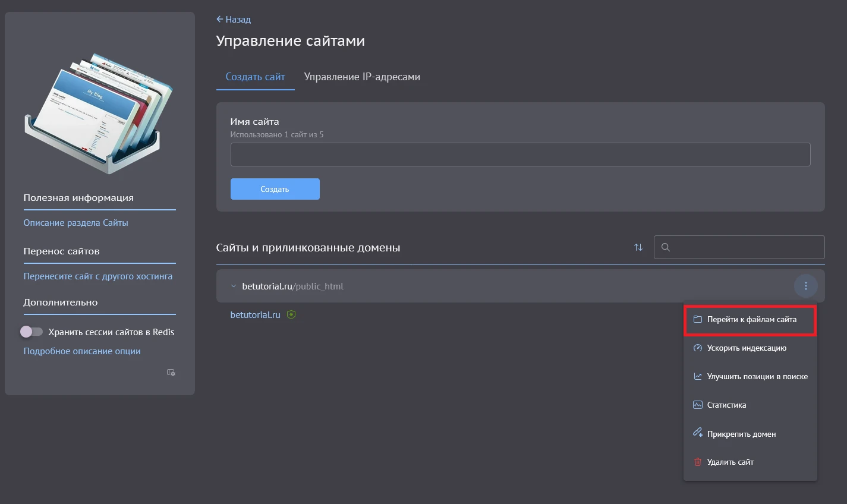Image resolution: width=847 pixels, height=504 pixels.
Task: Click the 'Назад' back link
Action: coord(233,19)
